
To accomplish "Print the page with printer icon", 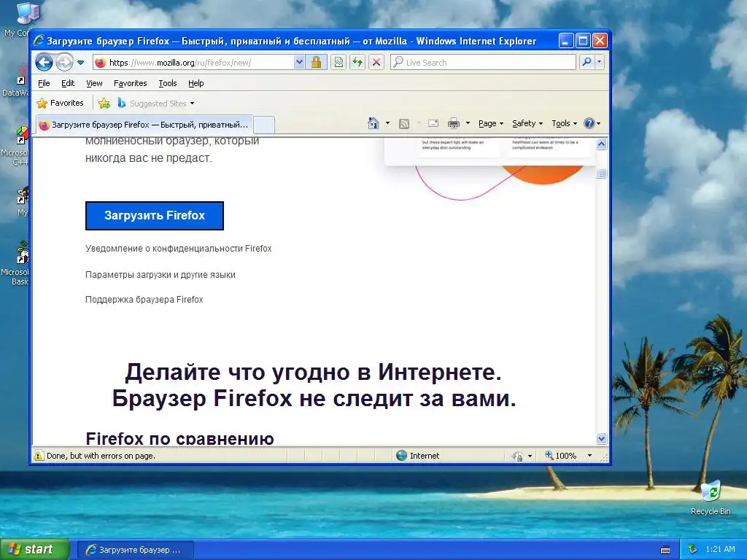I will click(454, 124).
